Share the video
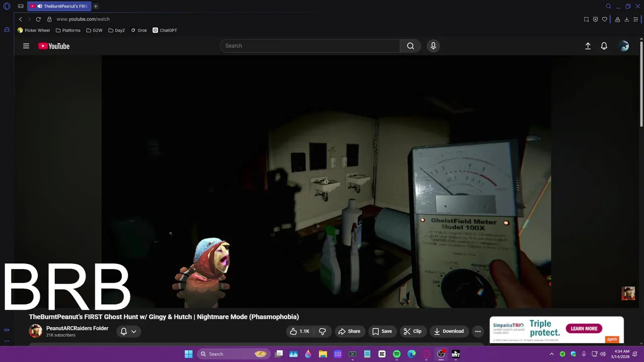This screenshot has width=644, height=362. tap(349, 331)
